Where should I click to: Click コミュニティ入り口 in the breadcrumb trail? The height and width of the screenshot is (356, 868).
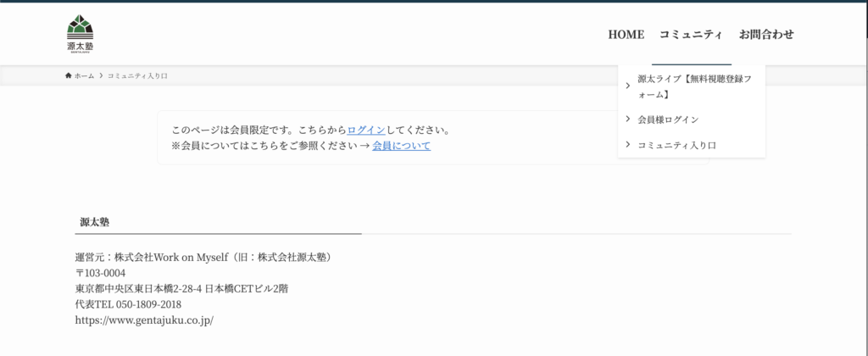(137, 76)
